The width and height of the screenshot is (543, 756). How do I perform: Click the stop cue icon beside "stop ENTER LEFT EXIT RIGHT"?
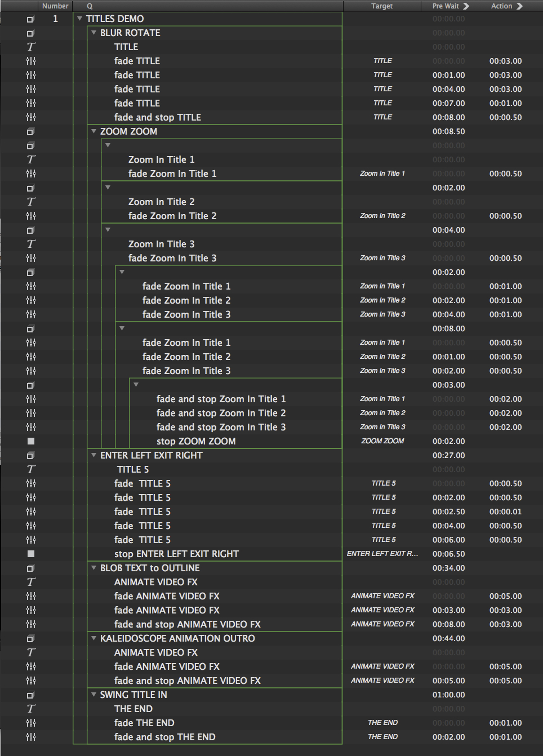[30, 554]
